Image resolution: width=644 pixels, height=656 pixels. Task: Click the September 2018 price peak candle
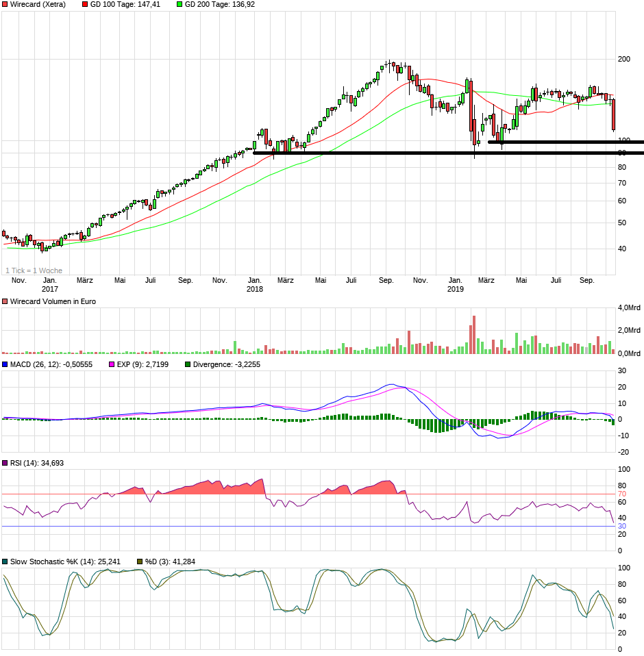(x=389, y=63)
